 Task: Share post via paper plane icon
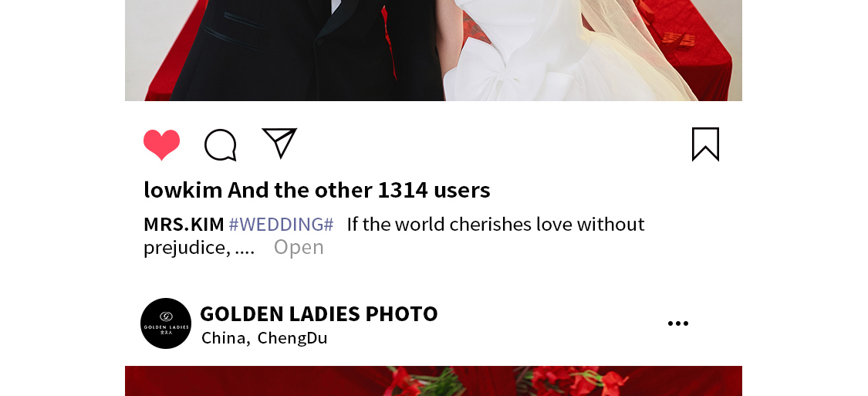click(279, 143)
